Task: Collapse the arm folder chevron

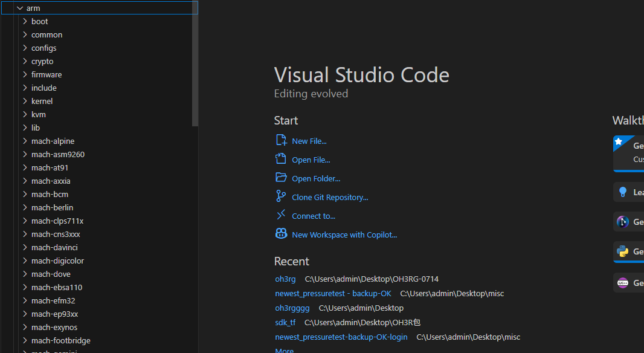Action: coord(20,8)
